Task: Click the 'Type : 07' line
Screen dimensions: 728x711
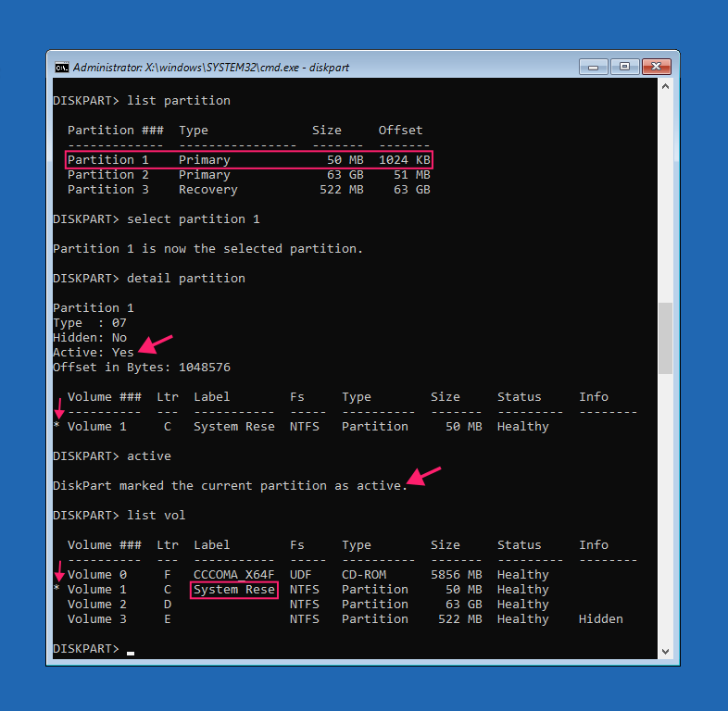Action: pyautogui.click(x=90, y=323)
